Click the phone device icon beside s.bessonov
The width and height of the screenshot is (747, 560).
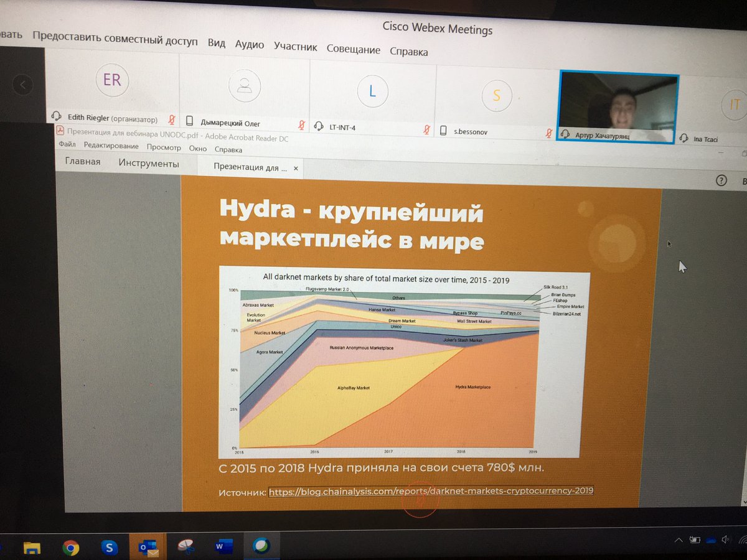point(443,131)
